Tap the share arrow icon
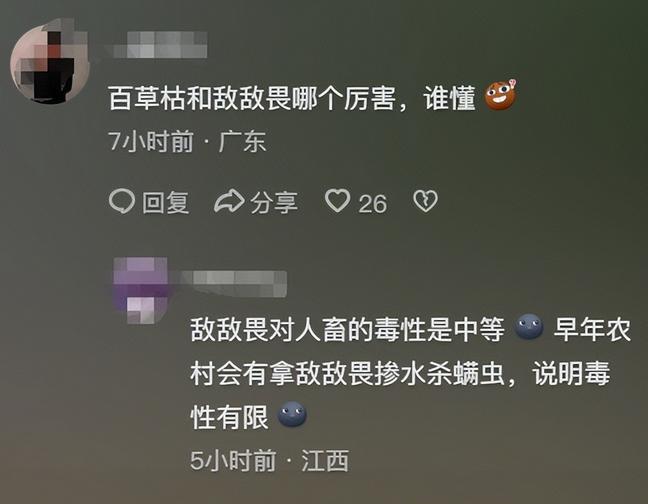 (229, 201)
